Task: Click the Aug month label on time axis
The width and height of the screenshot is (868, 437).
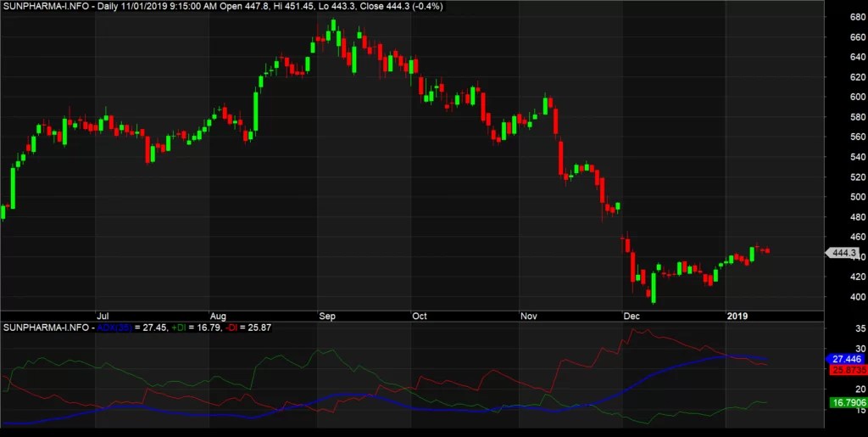Action: 218,317
